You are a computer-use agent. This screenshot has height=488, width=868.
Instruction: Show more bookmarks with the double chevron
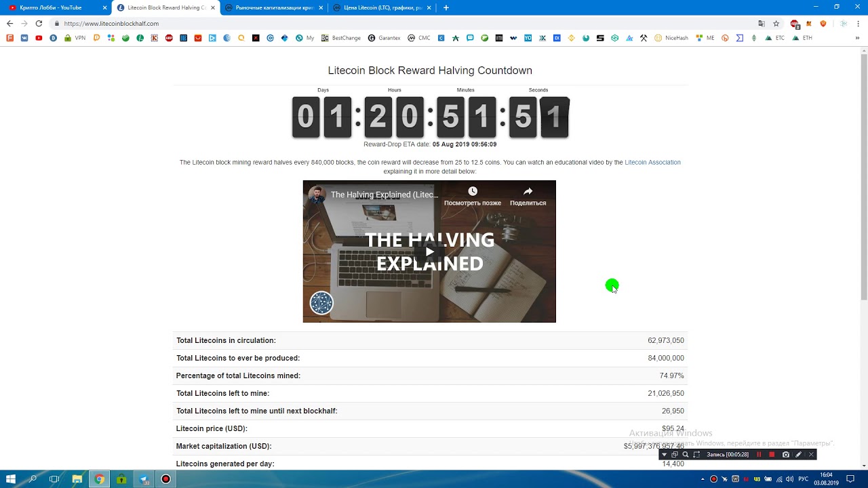click(x=857, y=38)
